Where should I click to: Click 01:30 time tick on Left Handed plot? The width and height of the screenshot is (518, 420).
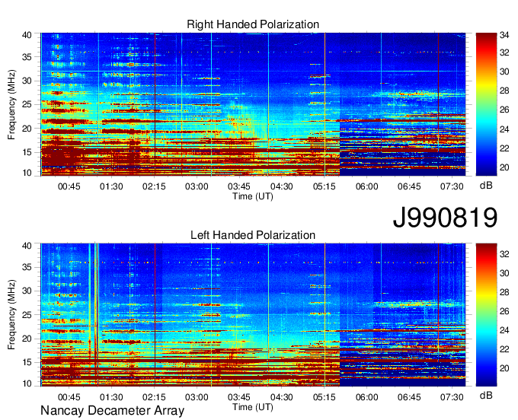pos(111,397)
